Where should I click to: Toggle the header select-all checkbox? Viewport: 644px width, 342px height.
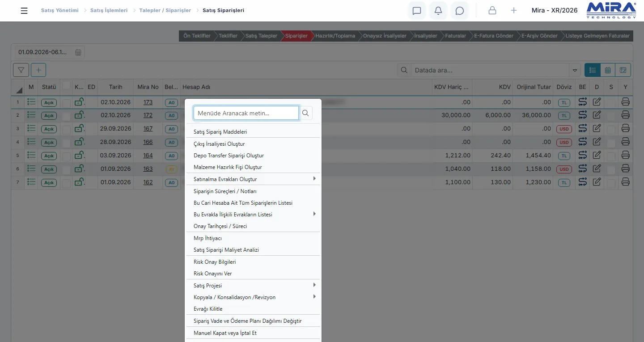pyautogui.click(x=66, y=85)
